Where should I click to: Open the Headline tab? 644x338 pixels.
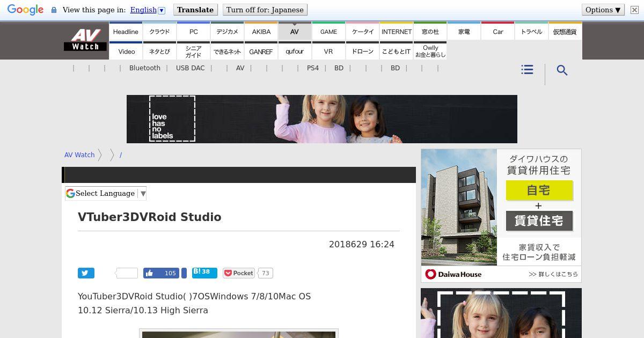tap(126, 31)
